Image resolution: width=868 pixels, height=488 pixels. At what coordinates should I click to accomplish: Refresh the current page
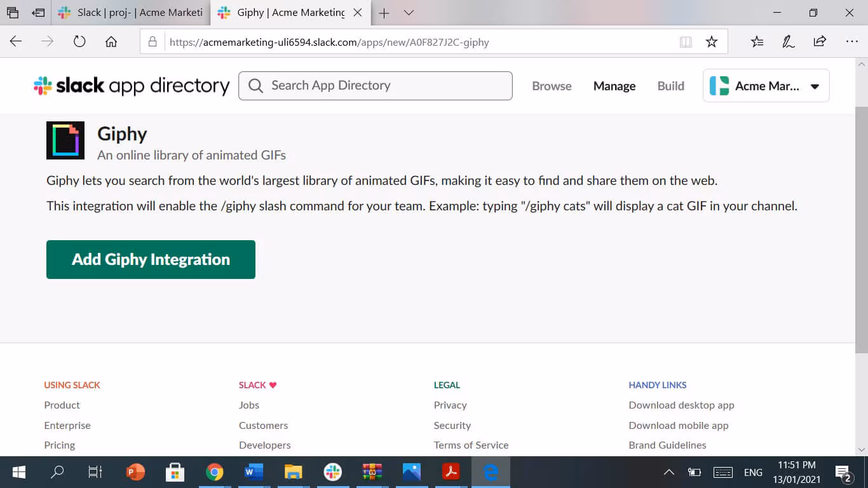(x=79, y=42)
